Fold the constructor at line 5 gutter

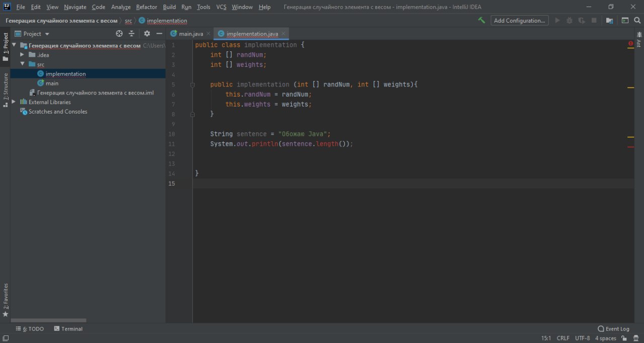point(192,85)
